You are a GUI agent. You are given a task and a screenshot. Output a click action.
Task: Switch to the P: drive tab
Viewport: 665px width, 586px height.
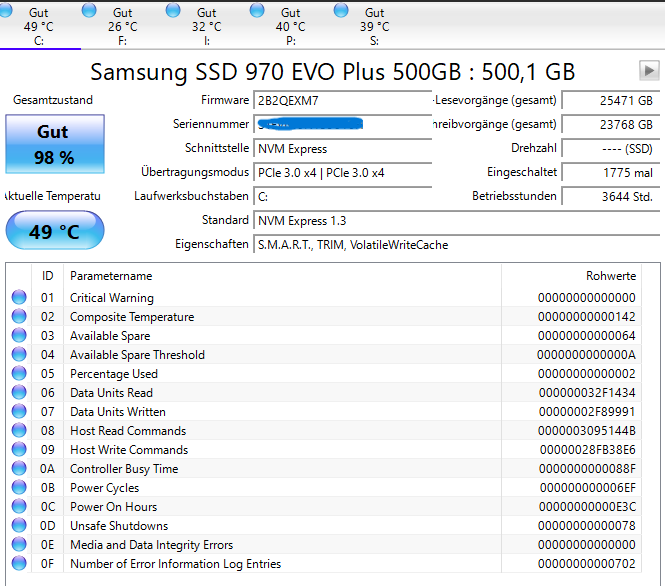coord(291,26)
